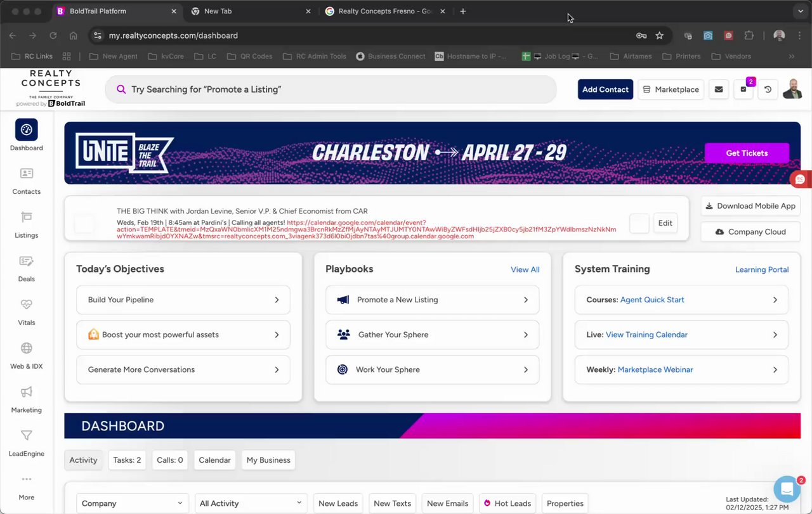812x514 pixels.
Task: Click the browser back arrow
Action: coord(13,35)
